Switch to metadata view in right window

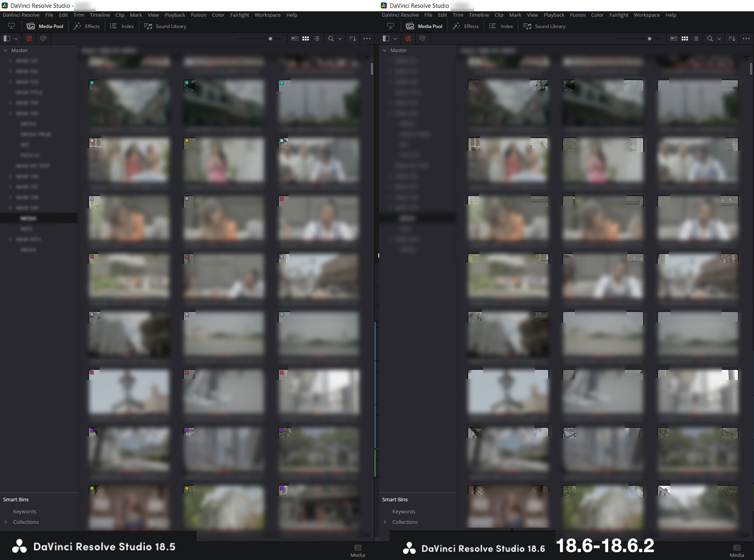click(x=674, y=38)
